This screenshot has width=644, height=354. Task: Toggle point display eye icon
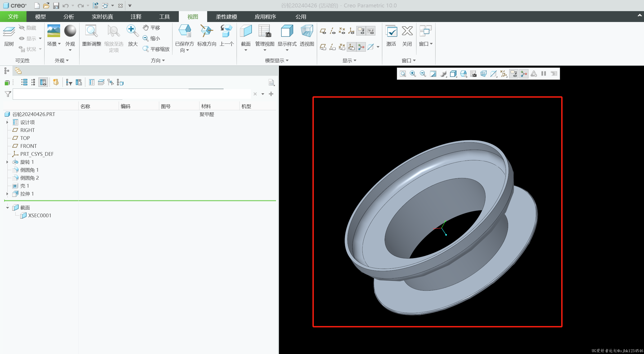coord(342,31)
